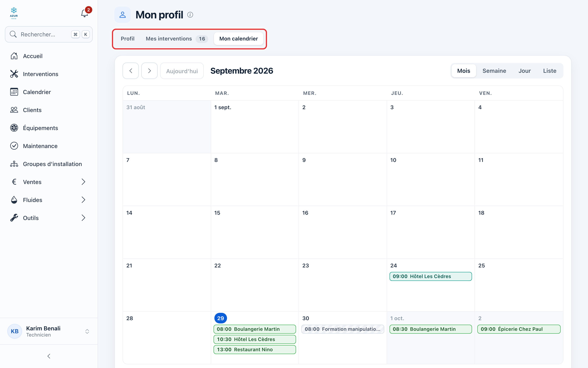The image size is (588, 368).
Task: Click the Calendrier sidebar icon
Action: tap(14, 92)
